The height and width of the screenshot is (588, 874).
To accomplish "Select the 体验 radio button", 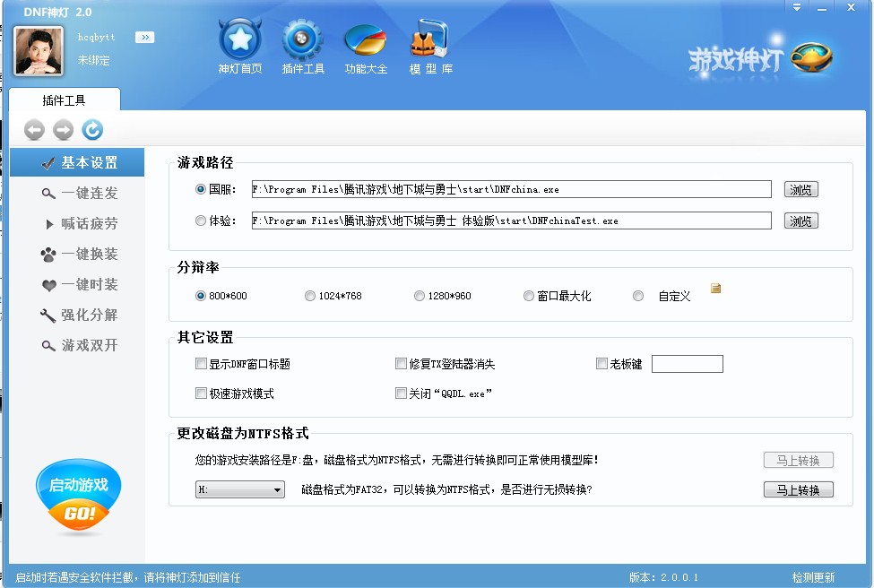I will 201,220.
